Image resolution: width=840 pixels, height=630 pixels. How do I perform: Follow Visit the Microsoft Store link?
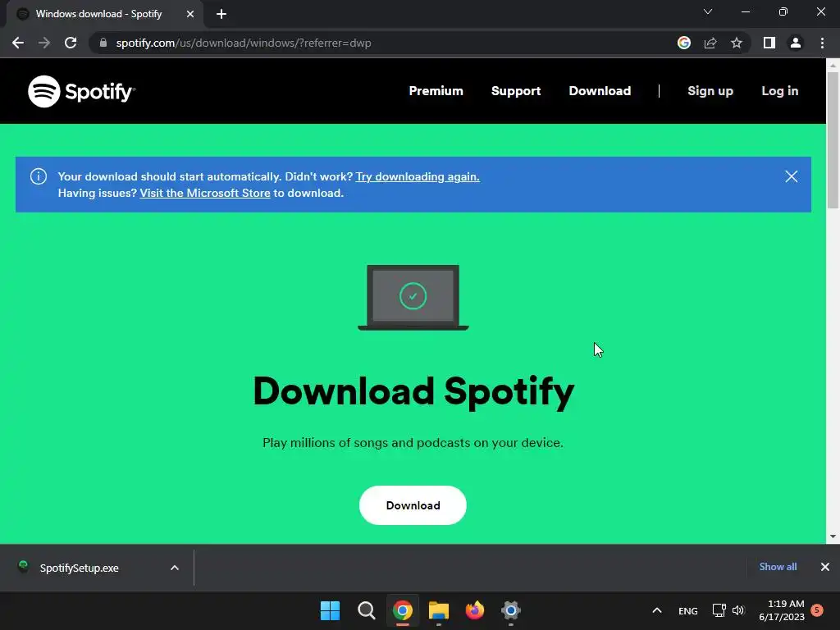pyautogui.click(x=205, y=193)
